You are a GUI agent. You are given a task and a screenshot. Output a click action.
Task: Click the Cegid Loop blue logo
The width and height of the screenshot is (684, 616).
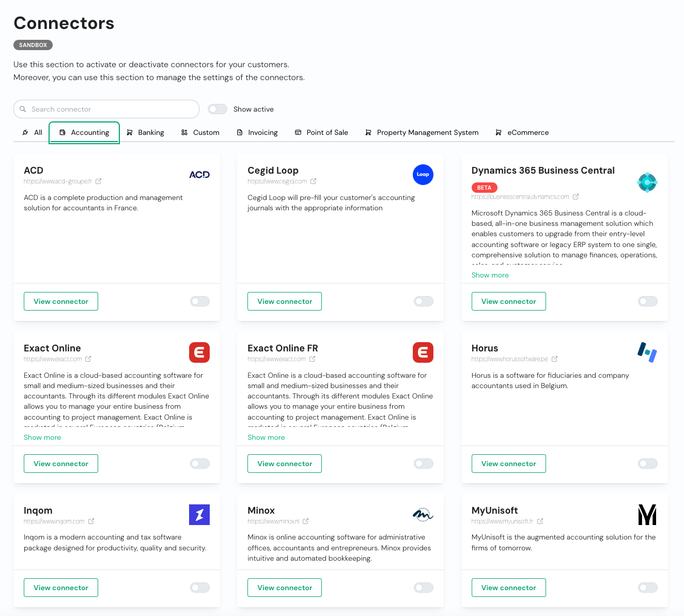tap(423, 175)
